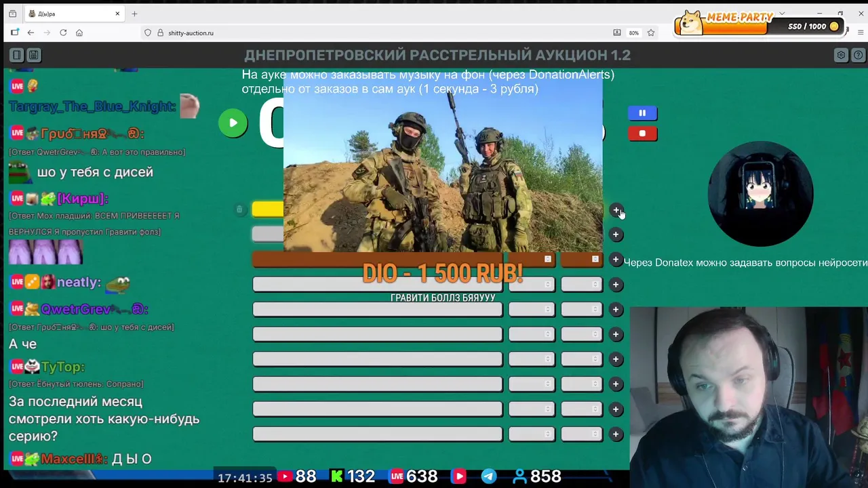Click the clock reading 17:41:35

pyautogui.click(x=245, y=477)
